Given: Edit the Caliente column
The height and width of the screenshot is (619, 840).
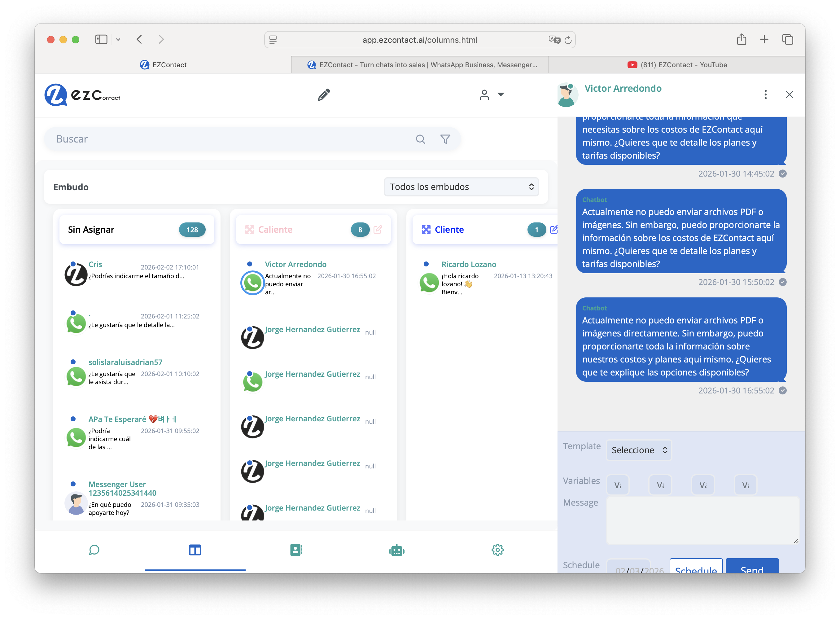Looking at the screenshot, I should 378,229.
